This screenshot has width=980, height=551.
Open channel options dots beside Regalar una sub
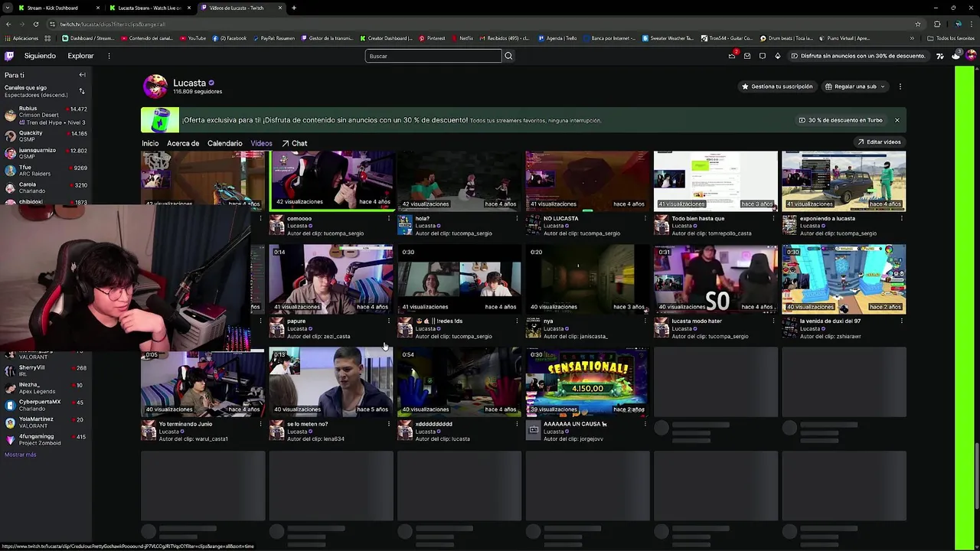pos(900,86)
